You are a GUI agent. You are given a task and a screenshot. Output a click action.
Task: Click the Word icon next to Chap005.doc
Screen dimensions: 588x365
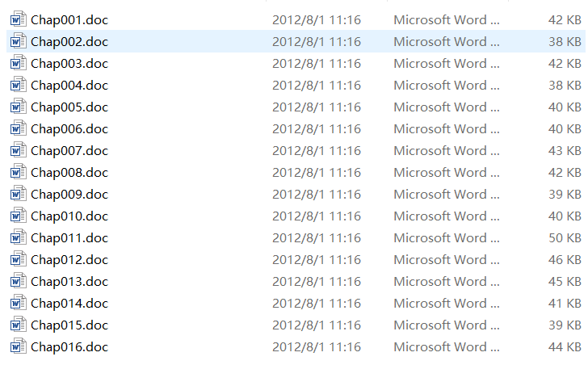(x=18, y=107)
